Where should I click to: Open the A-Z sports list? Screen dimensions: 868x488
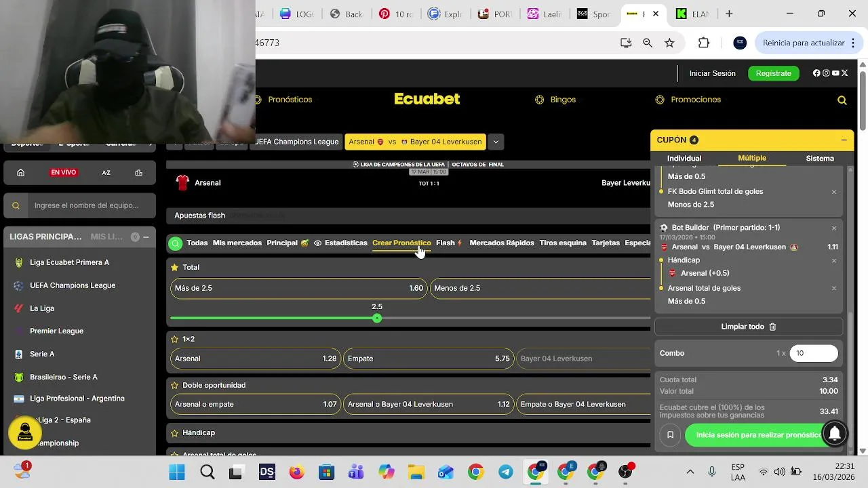pos(106,173)
